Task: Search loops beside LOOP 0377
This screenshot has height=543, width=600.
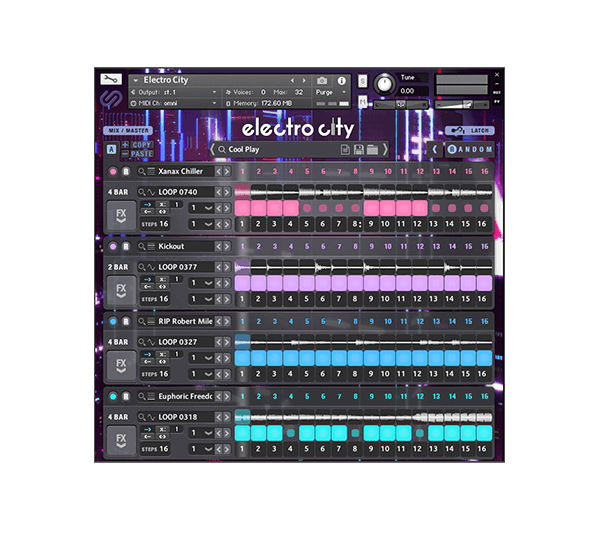Action: click(142, 267)
